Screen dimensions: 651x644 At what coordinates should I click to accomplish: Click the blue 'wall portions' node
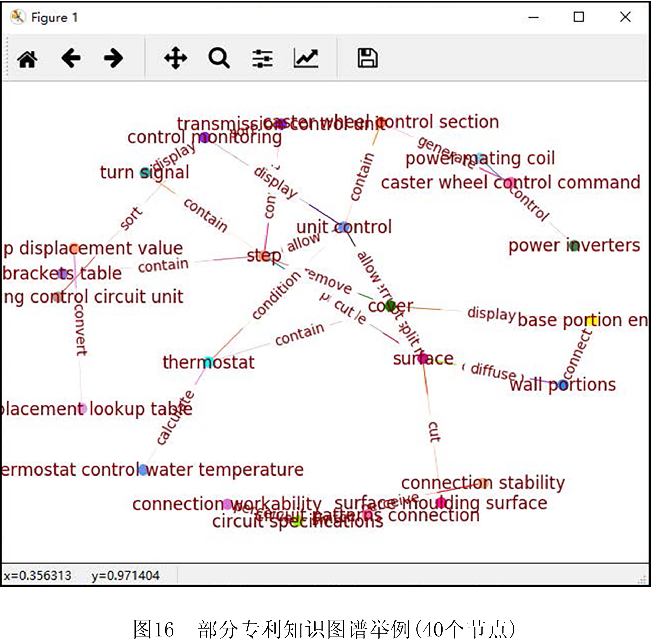point(563,385)
